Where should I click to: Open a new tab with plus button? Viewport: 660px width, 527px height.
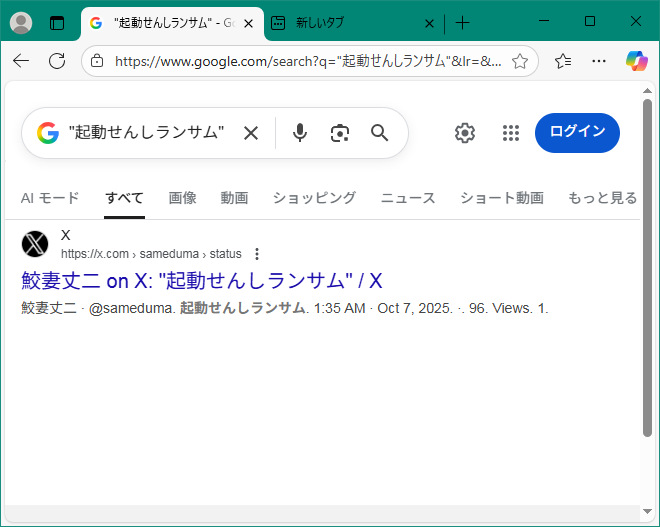(462, 23)
